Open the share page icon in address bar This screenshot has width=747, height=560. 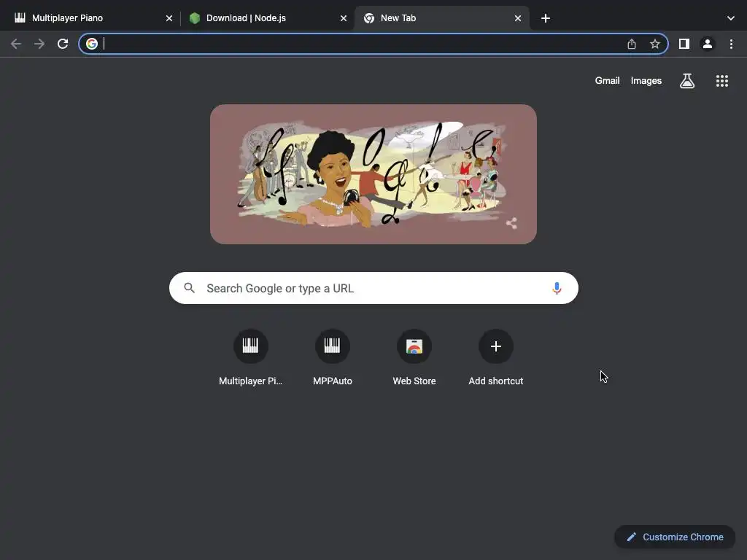pyautogui.click(x=632, y=44)
